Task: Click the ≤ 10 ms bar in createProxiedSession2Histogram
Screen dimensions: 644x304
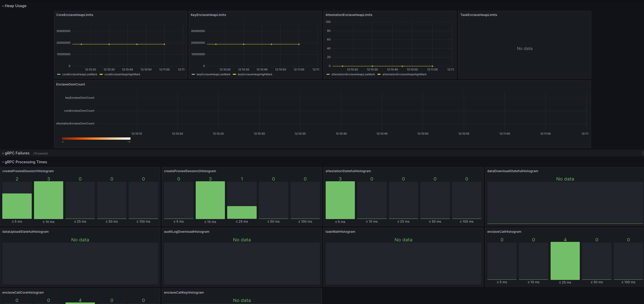Action: coord(210,200)
